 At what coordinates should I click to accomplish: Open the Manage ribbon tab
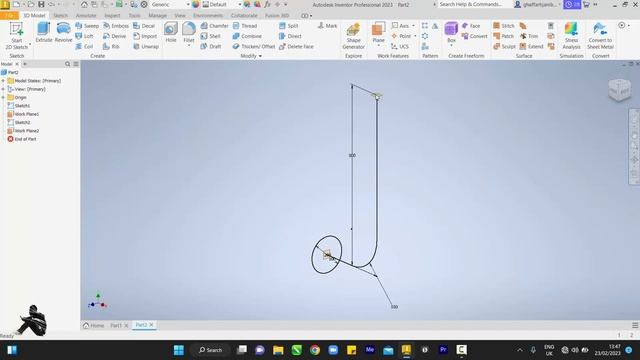point(157,16)
